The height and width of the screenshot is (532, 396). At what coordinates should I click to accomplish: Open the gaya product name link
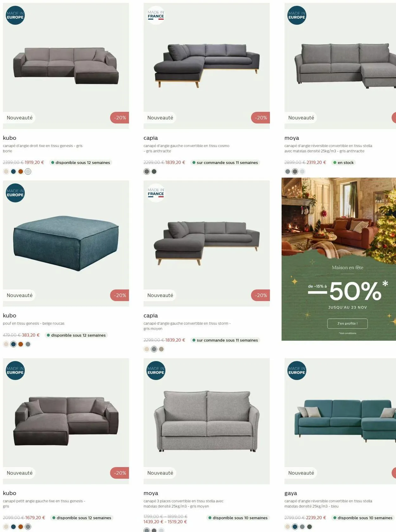coord(291,493)
